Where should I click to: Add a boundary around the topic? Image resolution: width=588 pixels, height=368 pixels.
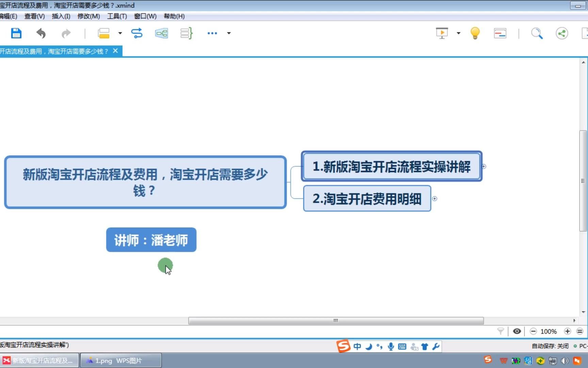161,33
